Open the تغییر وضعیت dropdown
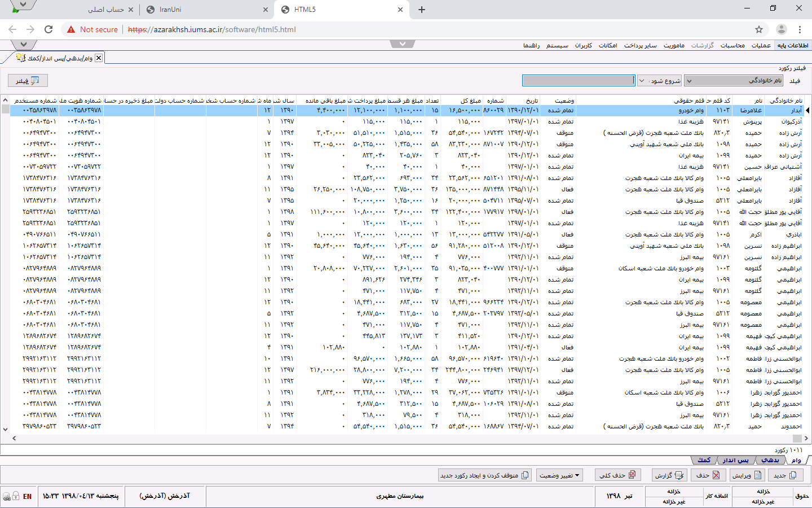Image resolution: width=812 pixels, height=508 pixels. click(559, 475)
